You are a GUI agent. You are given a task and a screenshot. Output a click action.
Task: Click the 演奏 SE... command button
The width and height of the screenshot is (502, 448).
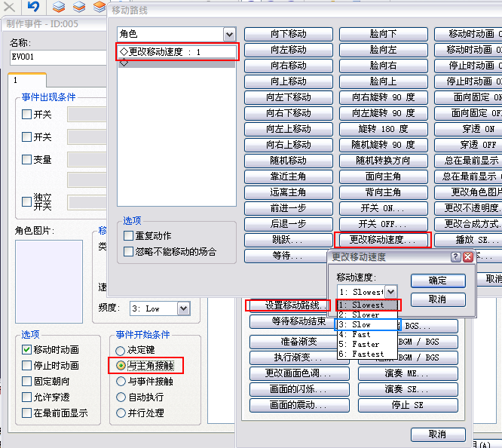click(408, 389)
